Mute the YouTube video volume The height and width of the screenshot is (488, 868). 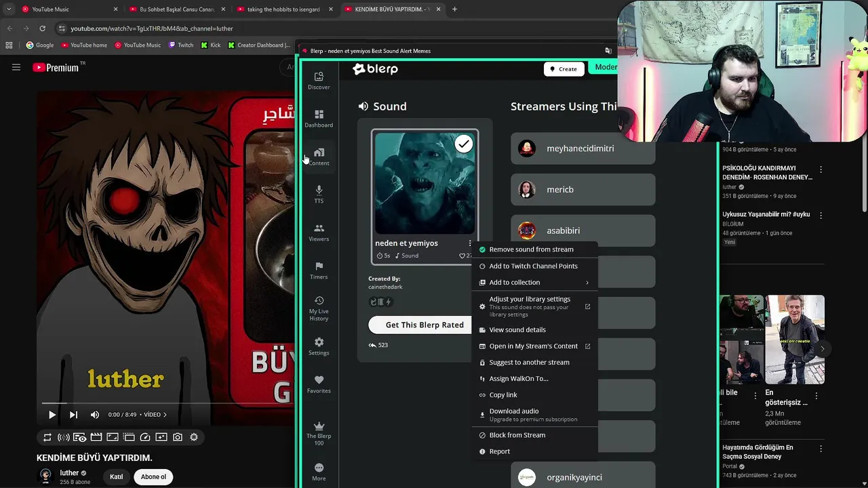(x=95, y=415)
